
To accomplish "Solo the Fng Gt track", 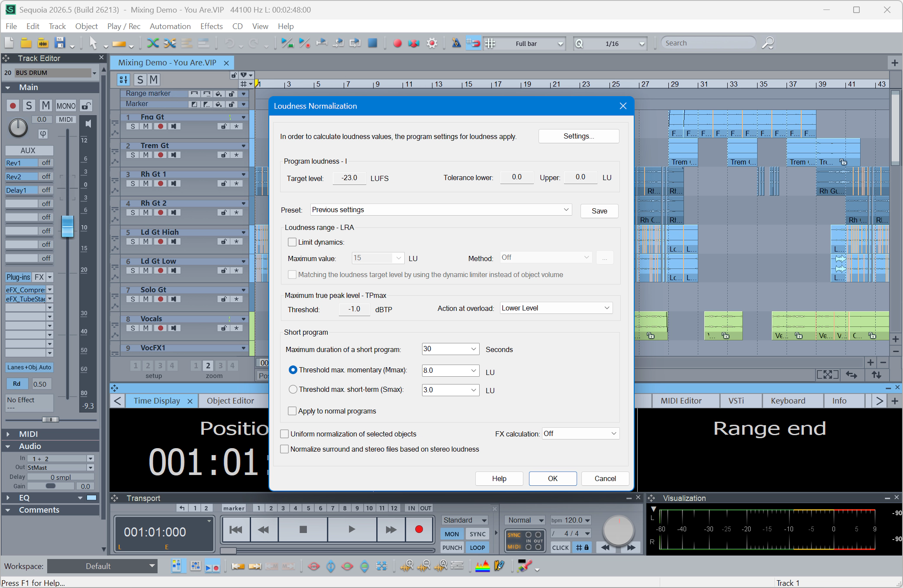I will point(133,126).
